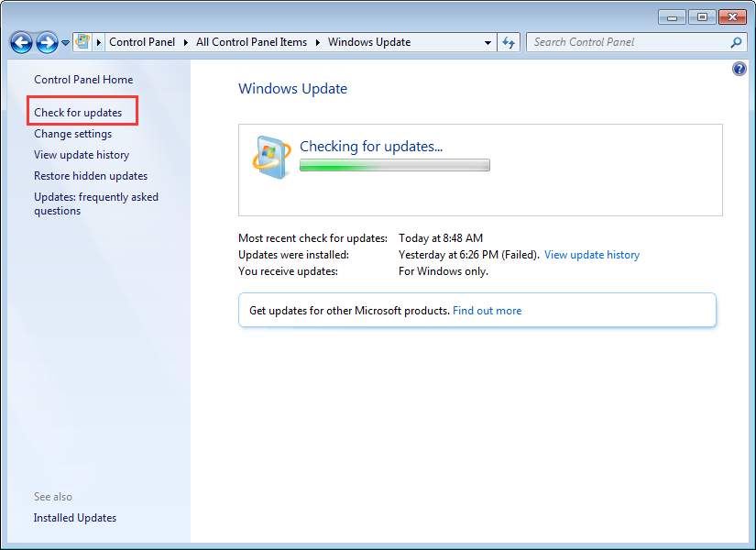The image size is (756, 550).
Task: Open View update history from the sidebar
Action: click(83, 155)
